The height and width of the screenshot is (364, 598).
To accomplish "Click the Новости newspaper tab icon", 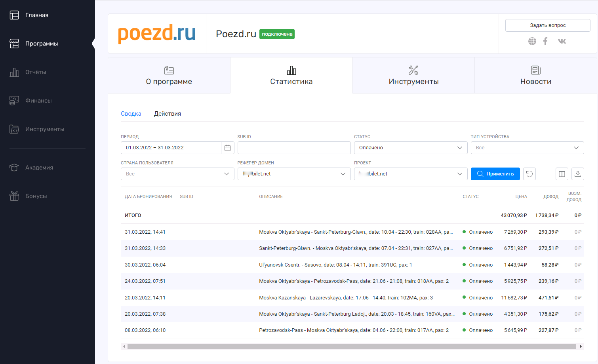I will (536, 70).
